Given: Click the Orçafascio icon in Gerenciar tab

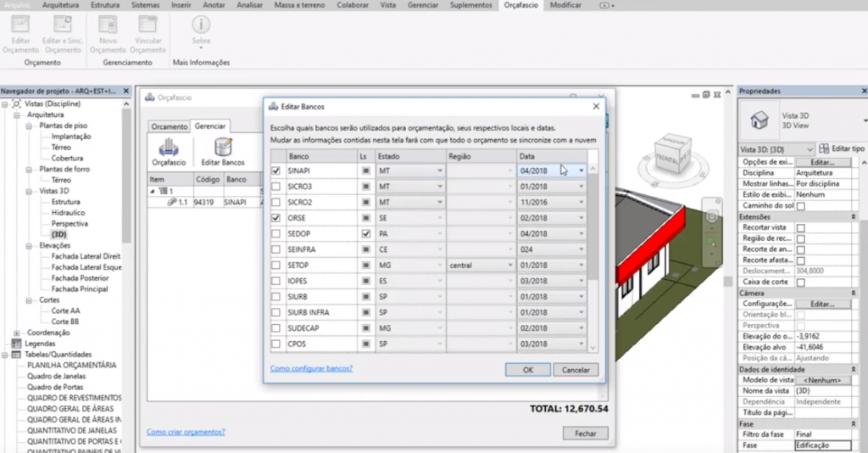Looking at the screenshot, I should [169, 148].
